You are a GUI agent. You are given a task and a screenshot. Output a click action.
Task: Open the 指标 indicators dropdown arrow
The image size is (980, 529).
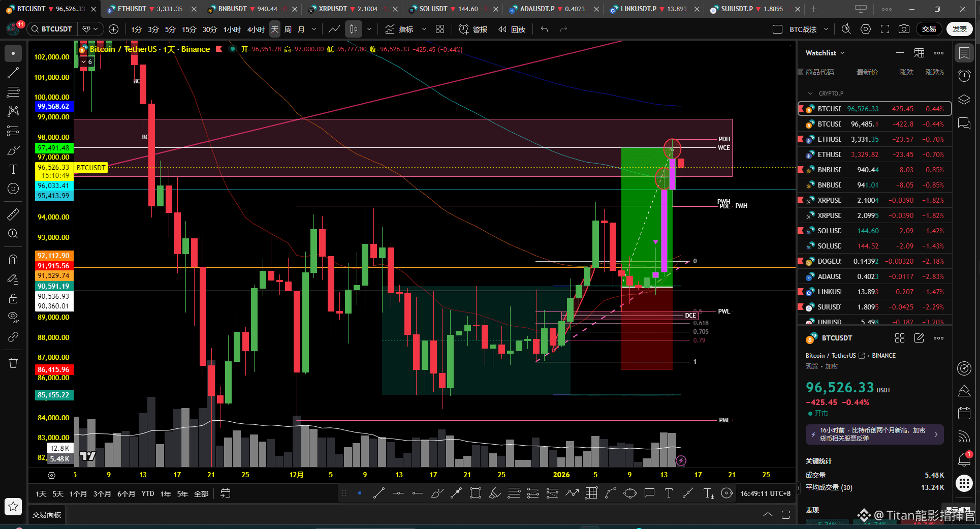[x=424, y=29]
